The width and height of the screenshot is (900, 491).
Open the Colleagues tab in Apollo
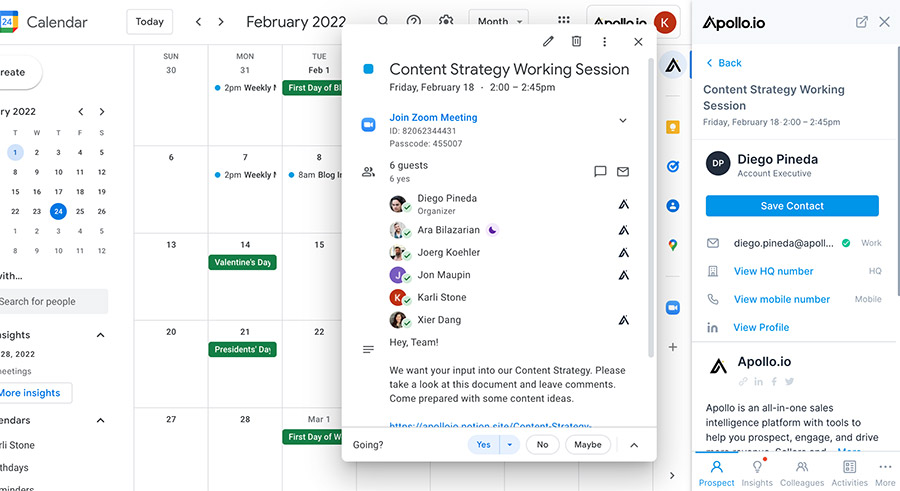pyautogui.click(x=801, y=472)
